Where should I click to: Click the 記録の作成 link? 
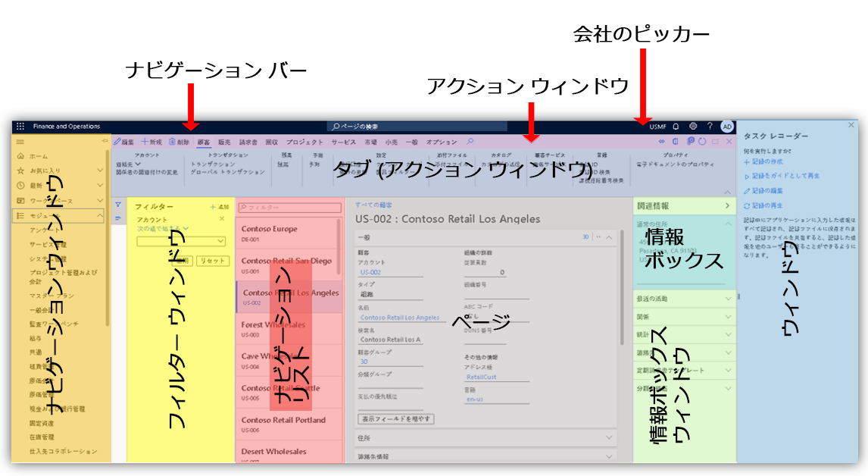[764, 161]
